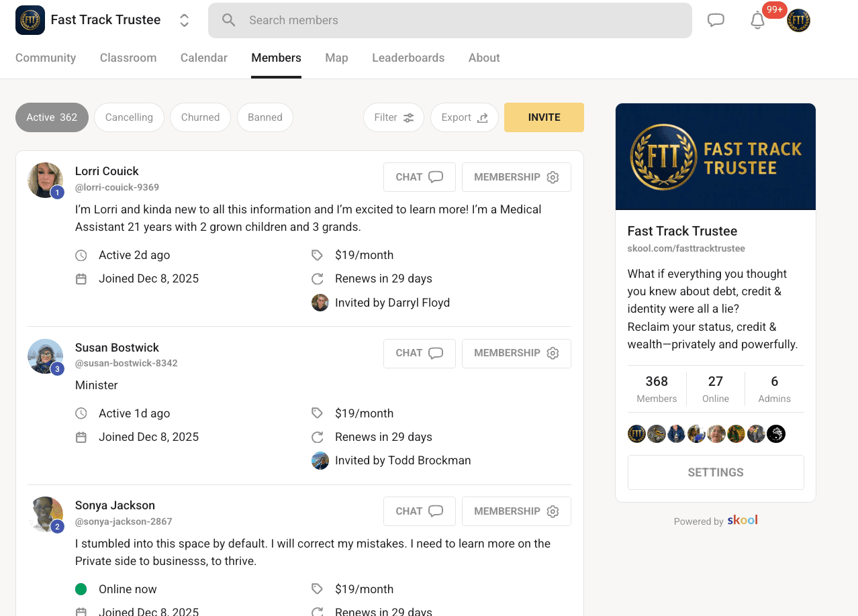Open the Export members option
Image resolution: width=858 pixels, height=616 pixels.
464,117
